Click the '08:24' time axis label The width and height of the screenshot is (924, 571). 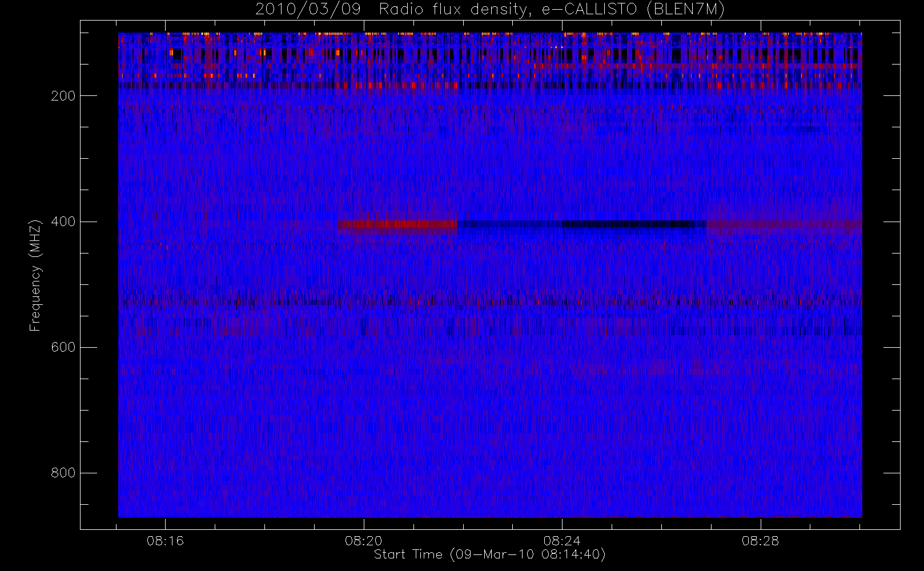pyautogui.click(x=562, y=541)
